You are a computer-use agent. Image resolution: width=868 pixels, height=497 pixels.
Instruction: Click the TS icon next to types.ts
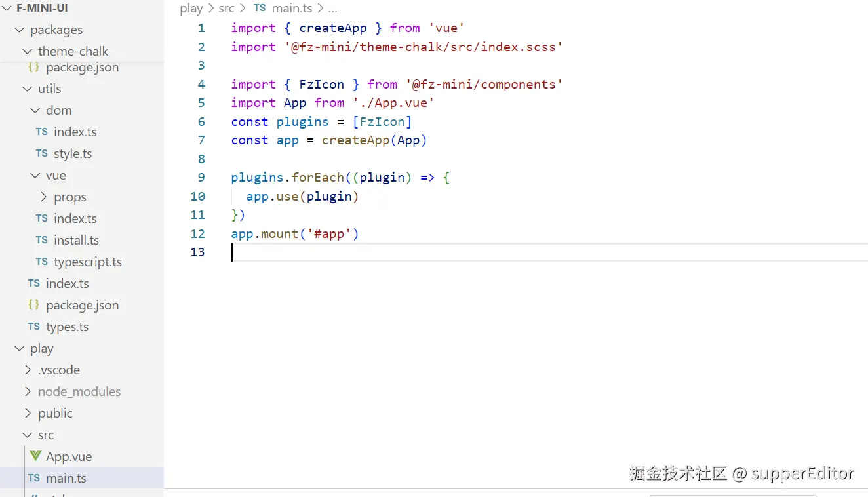[x=34, y=327]
